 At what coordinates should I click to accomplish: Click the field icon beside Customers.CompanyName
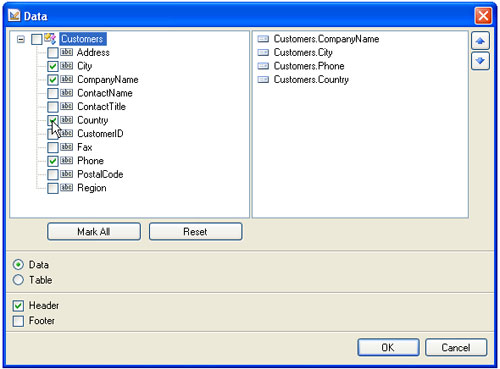coord(263,39)
